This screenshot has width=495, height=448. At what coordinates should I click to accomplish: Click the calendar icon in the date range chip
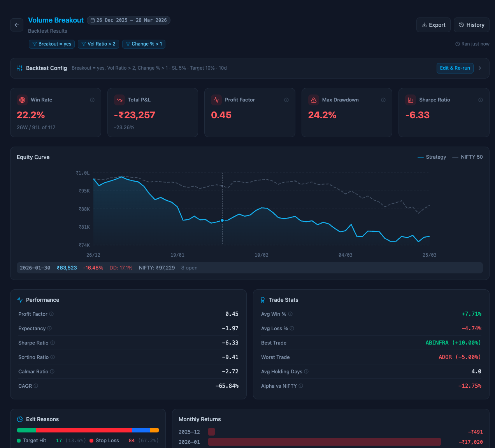(x=92, y=20)
